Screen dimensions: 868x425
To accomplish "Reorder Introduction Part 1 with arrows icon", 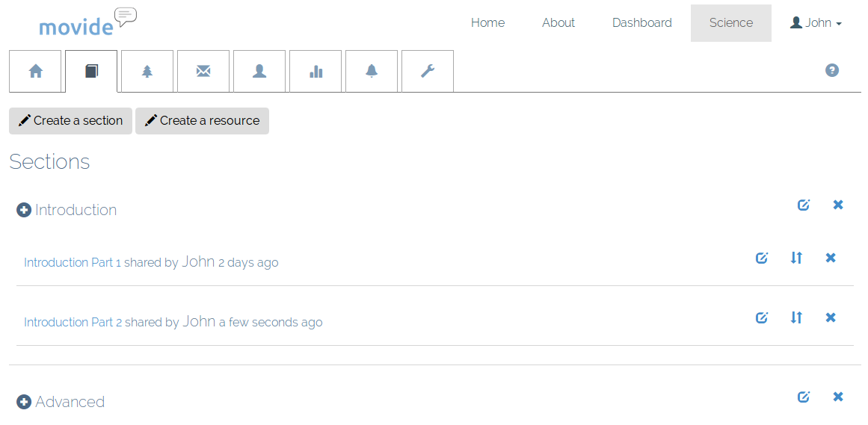I will [796, 258].
